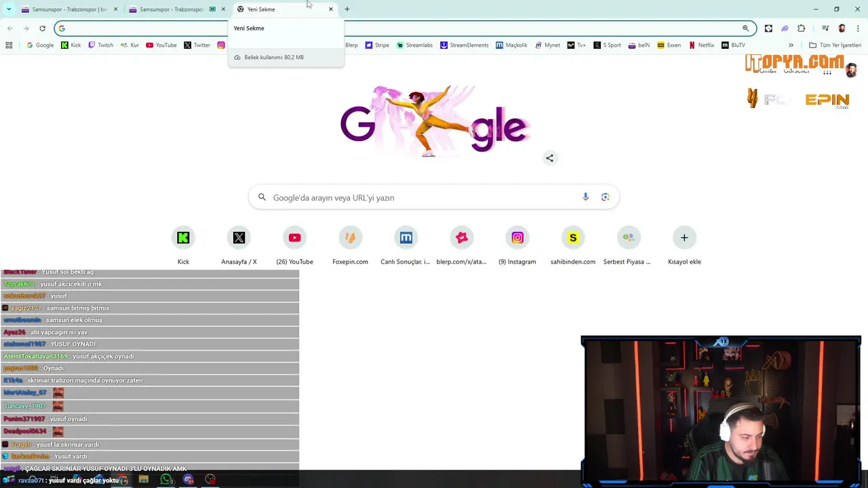Open the Tv+ bookmark
This screenshot has width=868, height=488.
coord(576,45)
